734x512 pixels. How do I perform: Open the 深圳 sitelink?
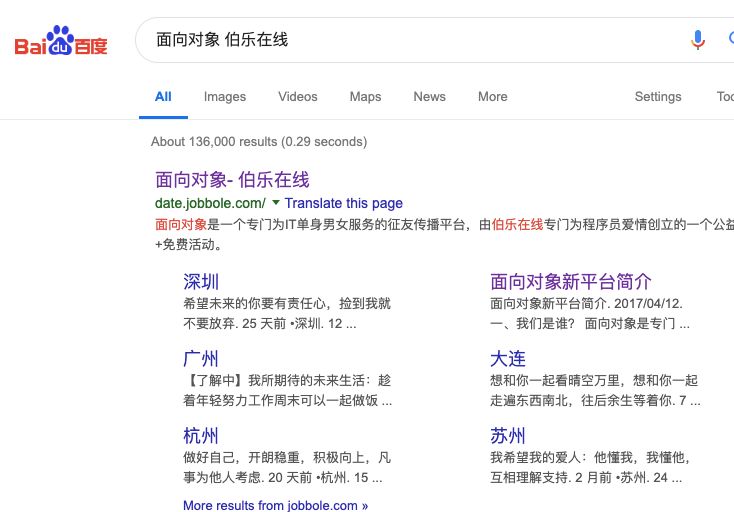[201, 282]
